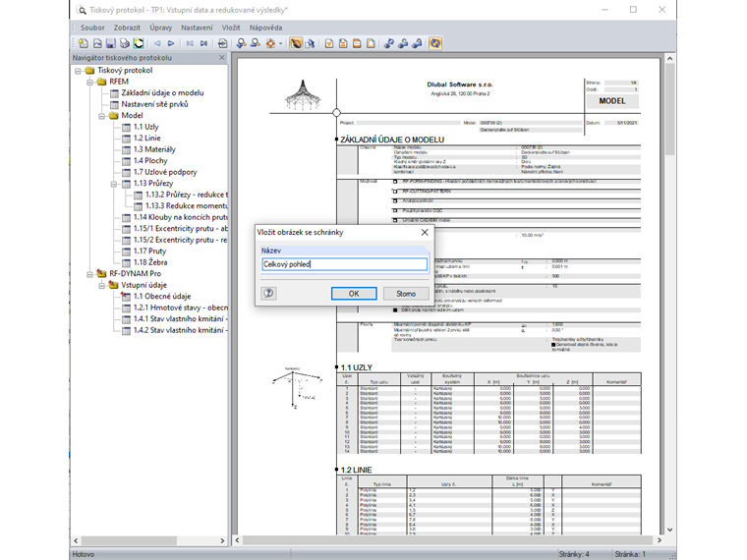Click the new document icon in the toolbar

pos(83,44)
